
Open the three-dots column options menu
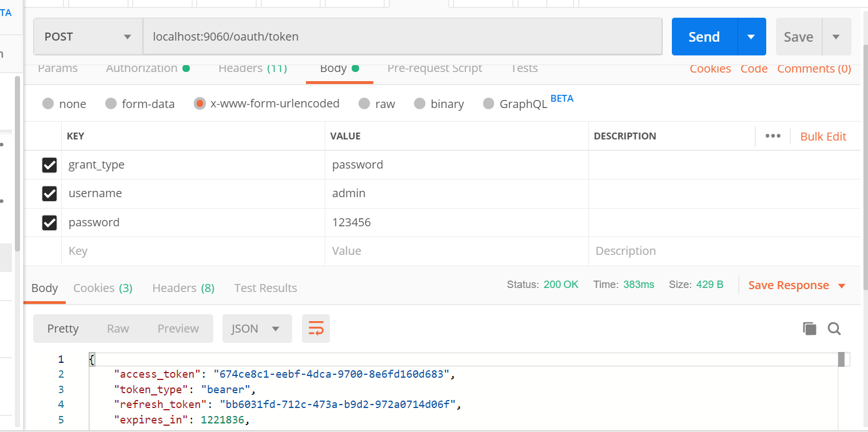click(x=773, y=136)
